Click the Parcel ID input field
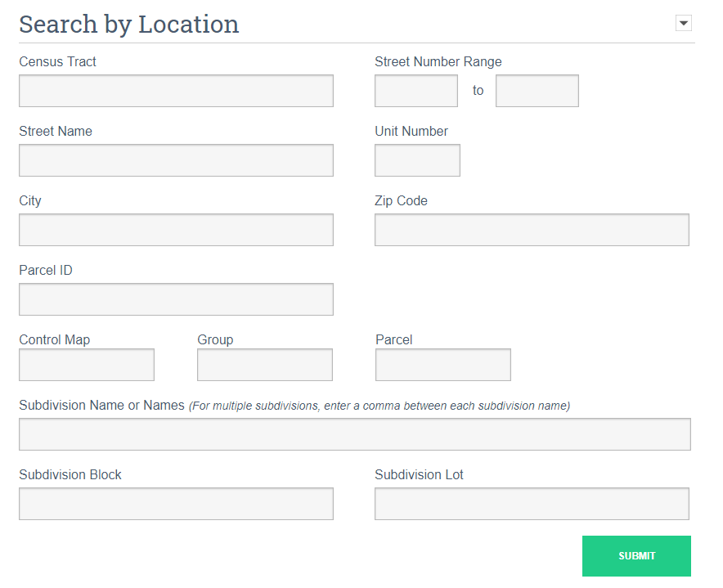This screenshot has width=723, height=588. [176, 299]
